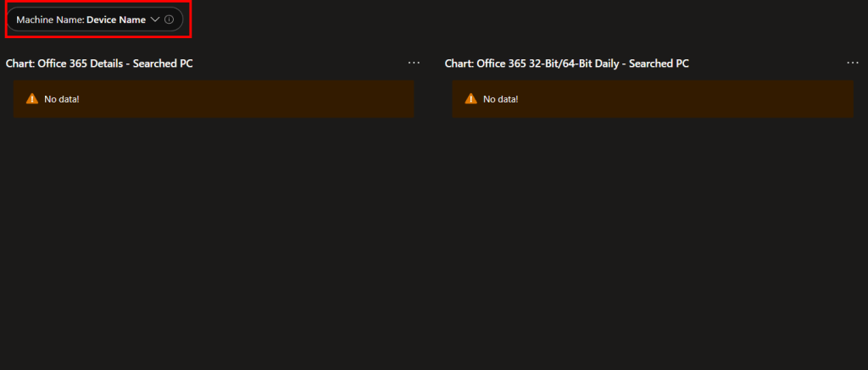Image resolution: width=868 pixels, height=370 pixels.
Task: Open 32-Bit/64-Bit Daily chart ellipsis menu
Action: pyautogui.click(x=853, y=63)
